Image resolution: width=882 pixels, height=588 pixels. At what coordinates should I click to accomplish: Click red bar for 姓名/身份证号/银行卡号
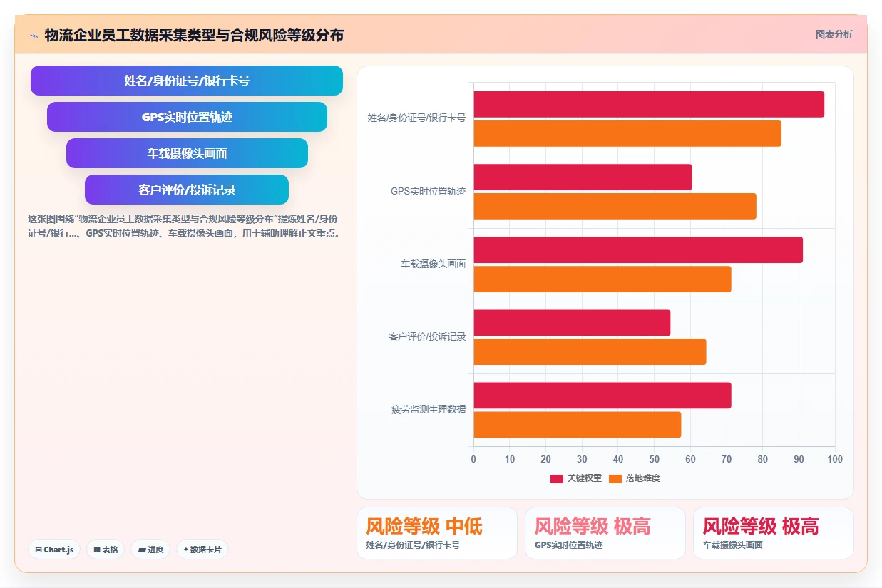(x=649, y=104)
